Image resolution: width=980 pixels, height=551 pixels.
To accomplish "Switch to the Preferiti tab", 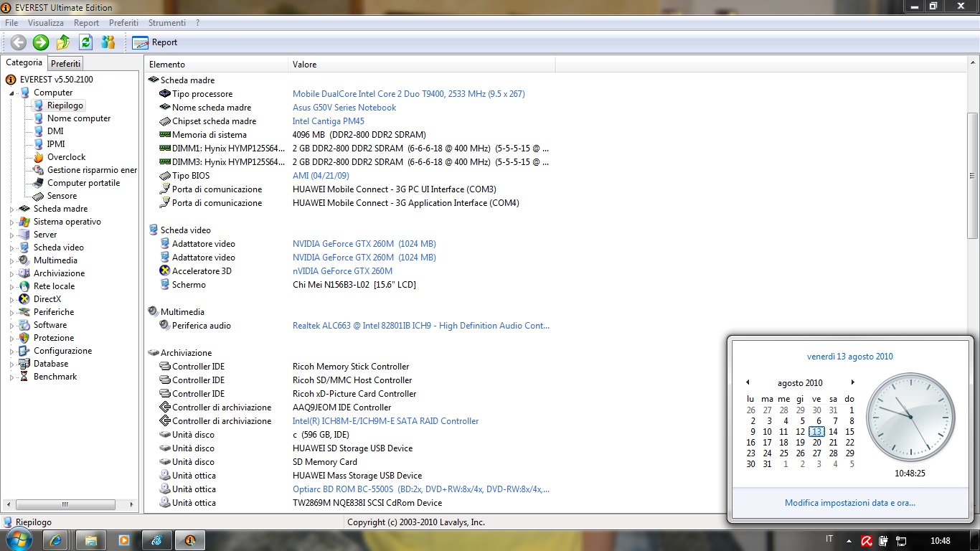I will 66,64.
